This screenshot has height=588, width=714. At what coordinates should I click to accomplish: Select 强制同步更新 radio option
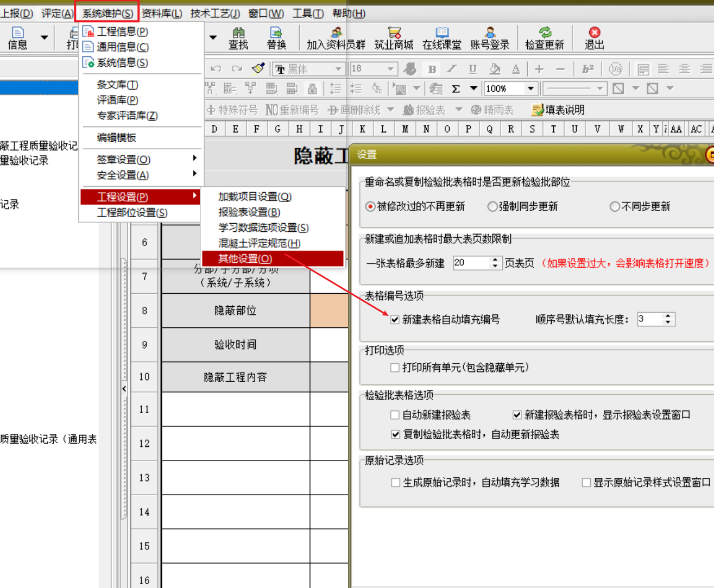[x=492, y=206]
